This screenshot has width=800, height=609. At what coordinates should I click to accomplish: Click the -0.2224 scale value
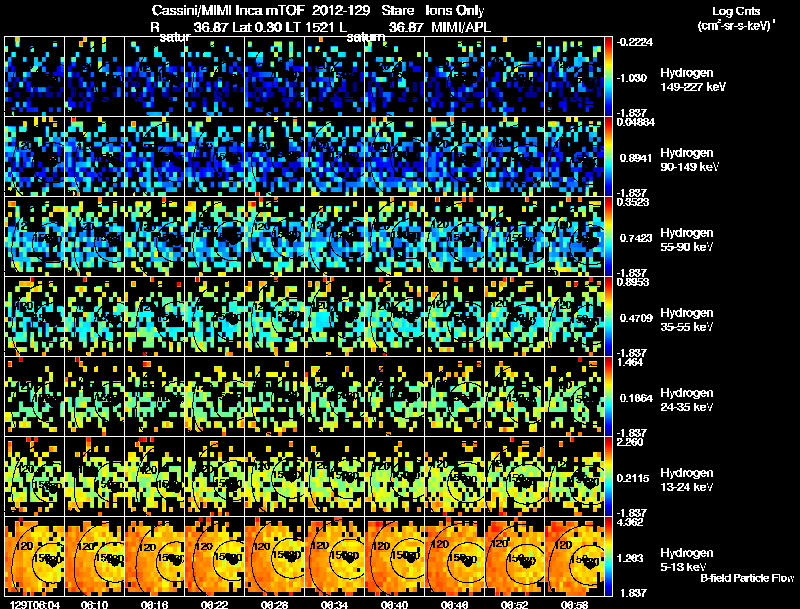[635, 42]
